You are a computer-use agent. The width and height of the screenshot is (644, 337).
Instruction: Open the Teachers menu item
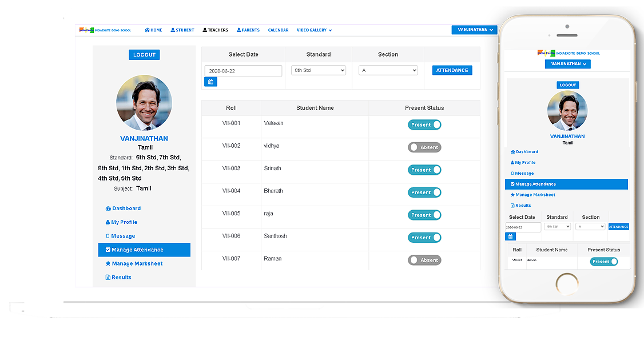(216, 30)
